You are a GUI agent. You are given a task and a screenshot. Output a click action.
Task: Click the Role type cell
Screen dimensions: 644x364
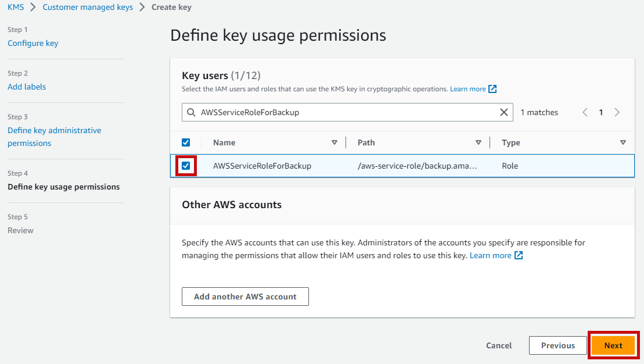(510, 166)
